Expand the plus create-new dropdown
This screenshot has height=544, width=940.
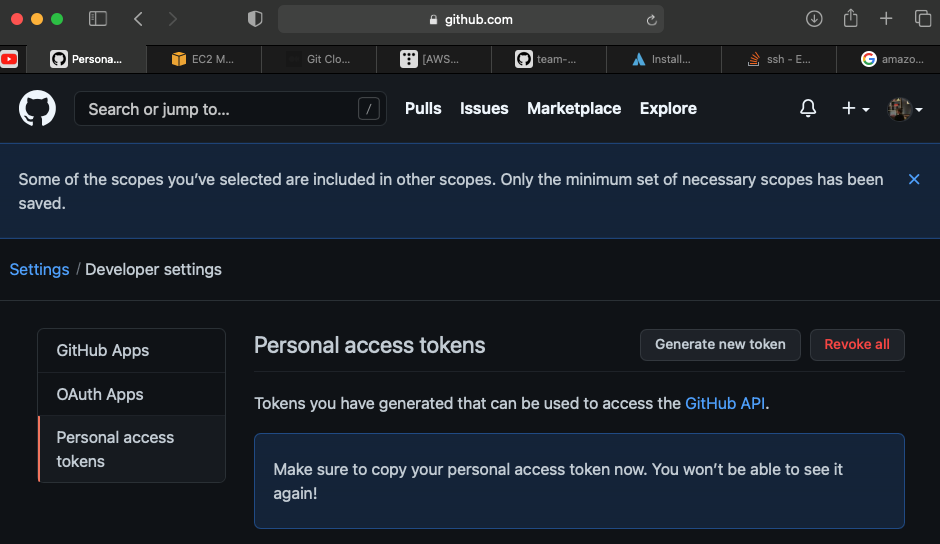coord(855,109)
